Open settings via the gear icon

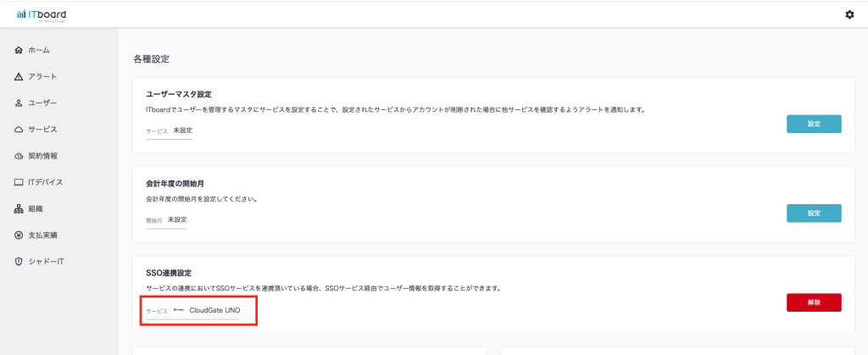pos(849,14)
